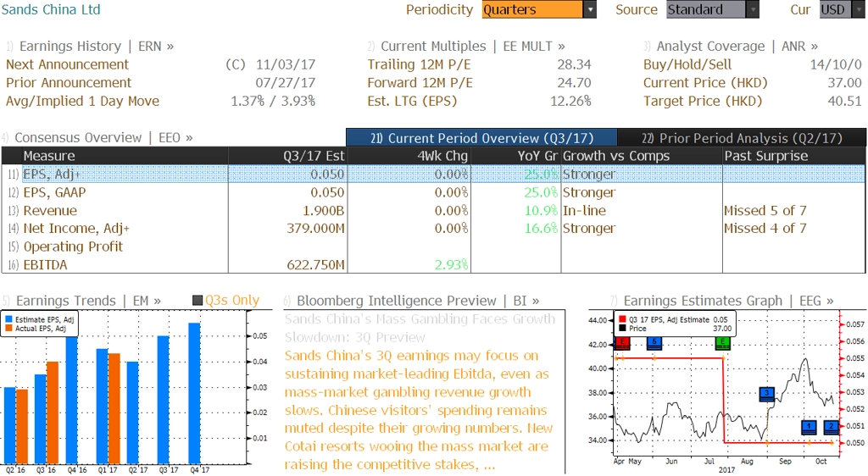Click Missed 5 of 7 surprise cell

click(765, 211)
